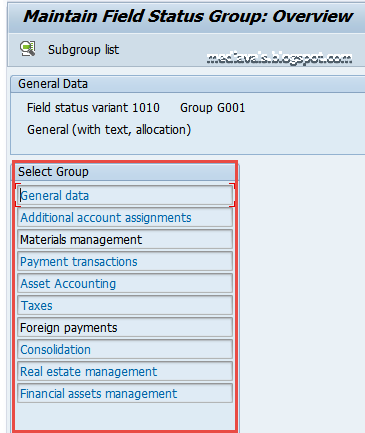This screenshot has width=365, height=433.
Task: Select the Materials management row
Action: point(125,240)
